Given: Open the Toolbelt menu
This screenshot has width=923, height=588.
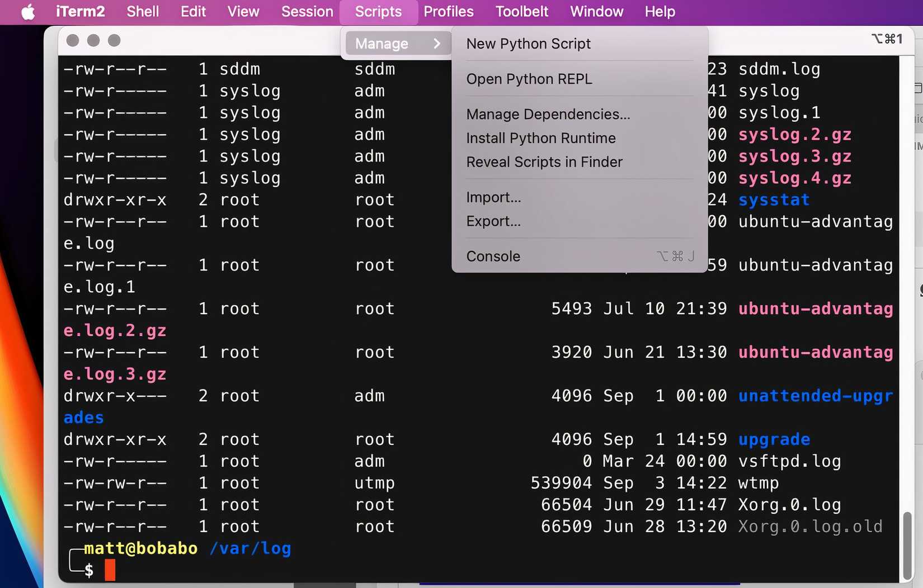Looking at the screenshot, I should point(521,12).
